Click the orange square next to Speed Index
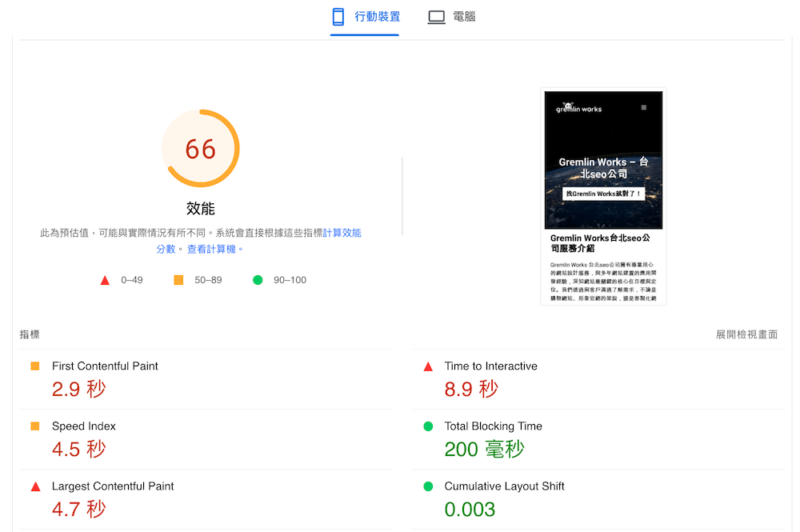This screenshot has height=532, width=800. coord(35,426)
